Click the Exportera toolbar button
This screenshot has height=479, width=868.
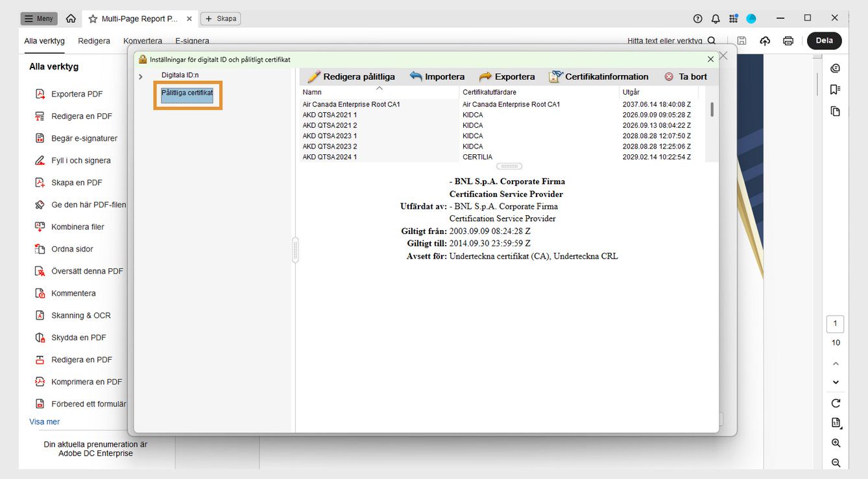tap(507, 76)
